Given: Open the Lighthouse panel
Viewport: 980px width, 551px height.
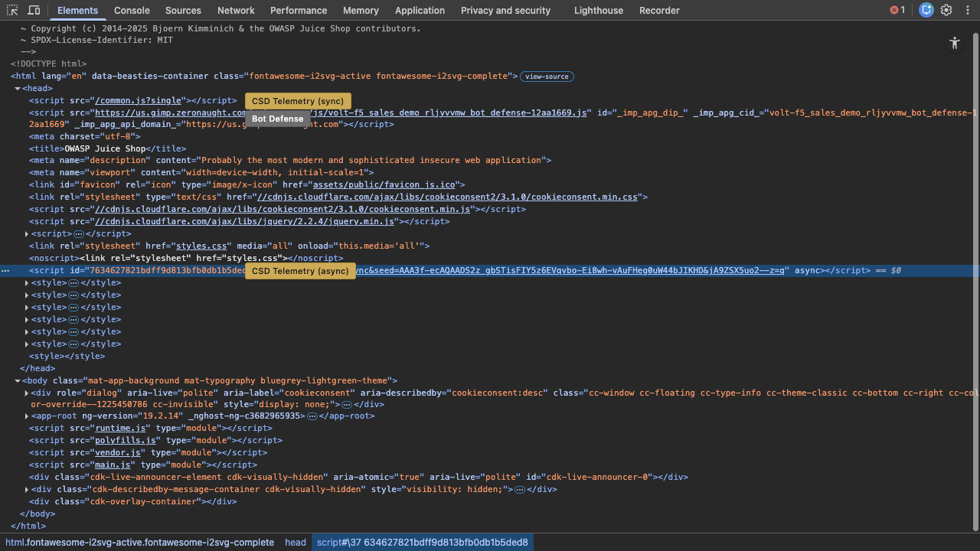Looking at the screenshot, I should (x=598, y=11).
